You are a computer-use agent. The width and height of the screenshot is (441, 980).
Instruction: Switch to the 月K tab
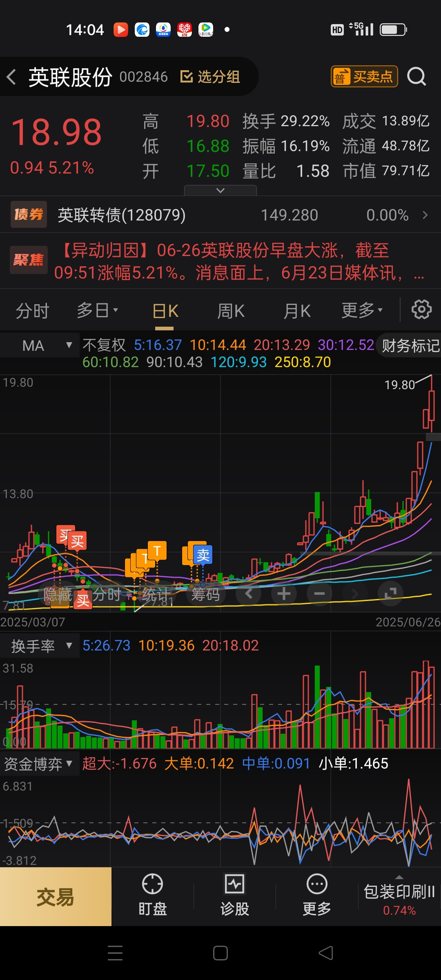[297, 311]
